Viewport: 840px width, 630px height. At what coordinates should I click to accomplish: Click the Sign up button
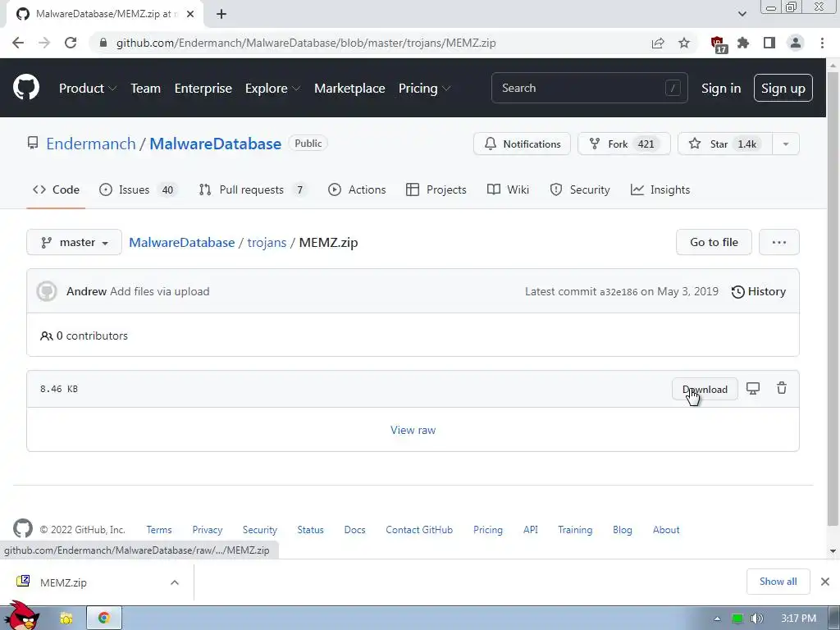(x=783, y=88)
